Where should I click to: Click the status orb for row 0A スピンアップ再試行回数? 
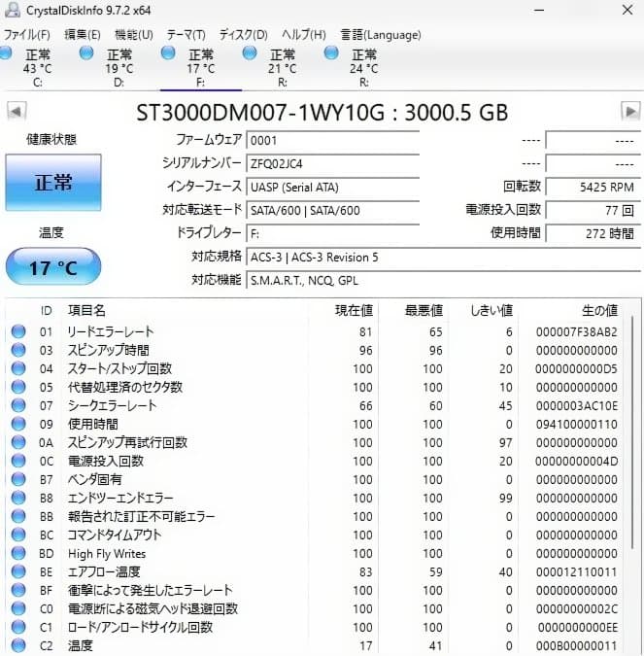[x=18, y=442]
